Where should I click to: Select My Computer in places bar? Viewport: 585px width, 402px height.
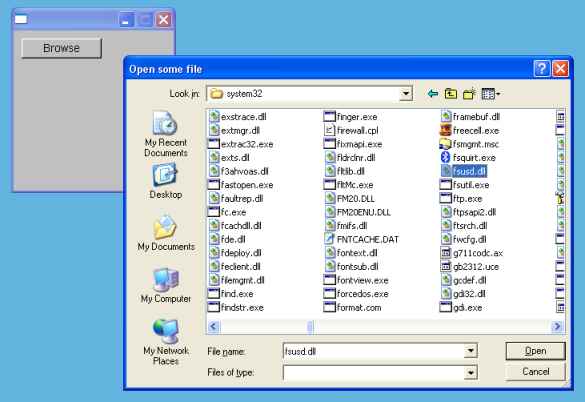tap(166, 285)
